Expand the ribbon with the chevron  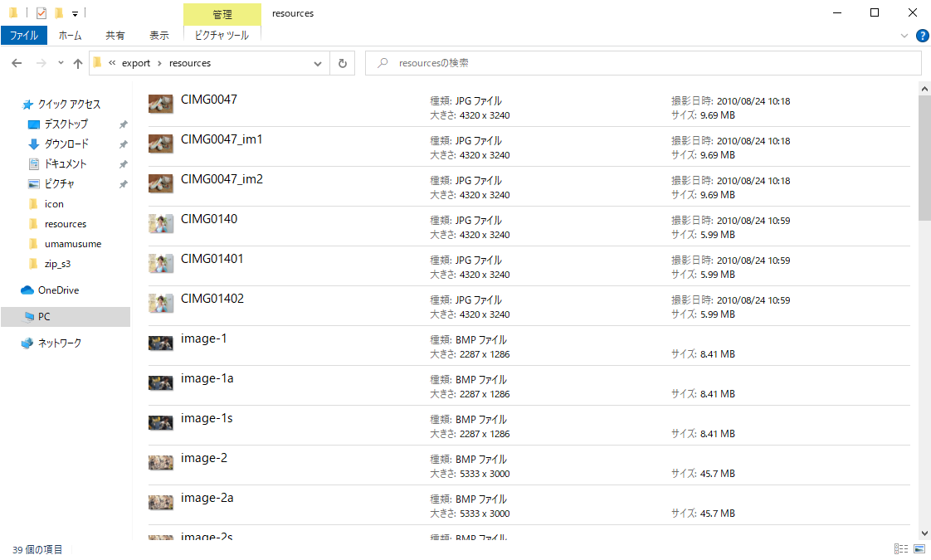[x=904, y=36]
